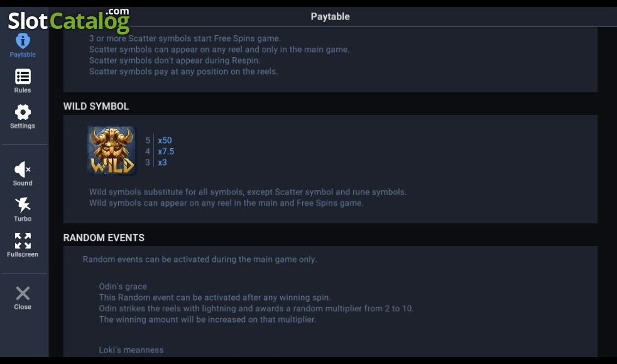The width and height of the screenshot is (617, 364).
Task: Click the WILD SYMBOL section heading
Action: click(x=96, y=106)
